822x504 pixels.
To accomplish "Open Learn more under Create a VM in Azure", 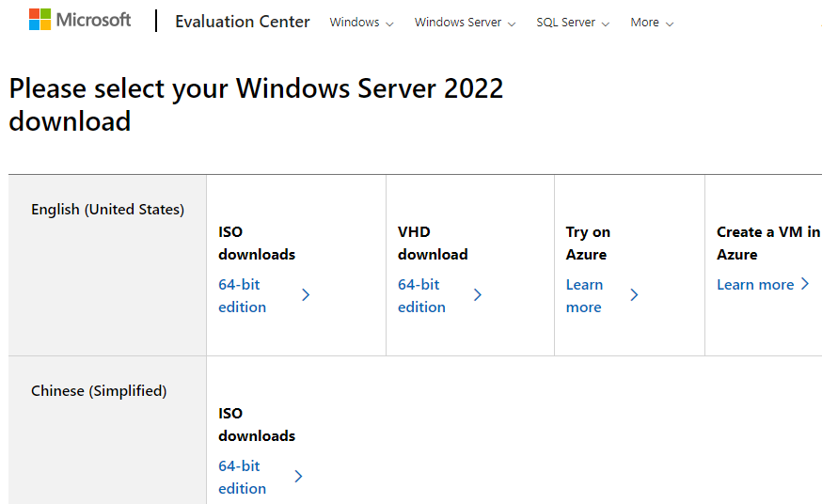I will 755,285.
